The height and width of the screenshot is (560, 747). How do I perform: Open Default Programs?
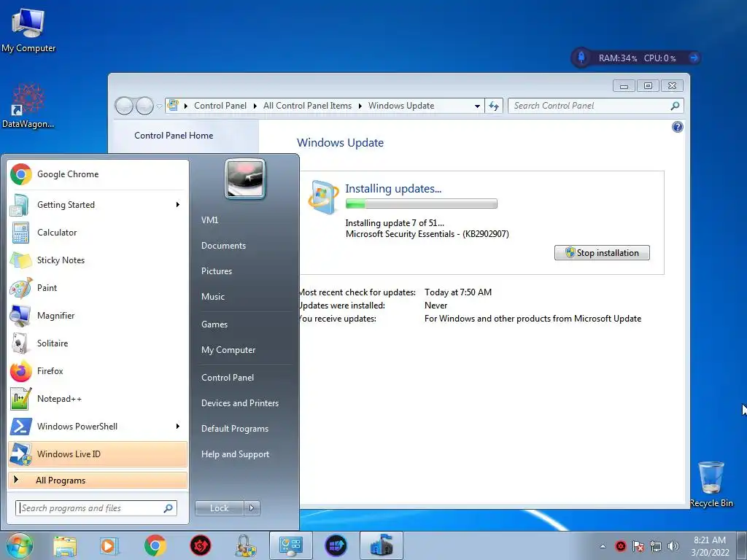[x=235, y=429]
